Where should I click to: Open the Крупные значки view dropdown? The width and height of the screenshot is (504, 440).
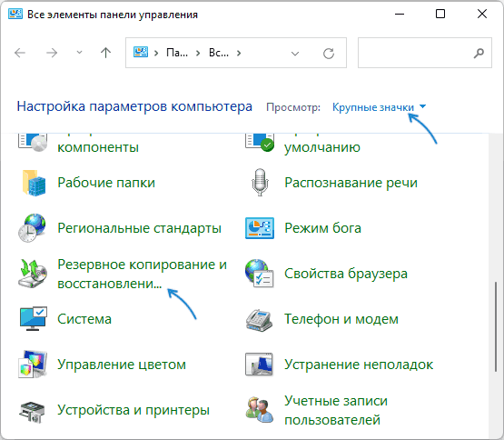pos(379,107)
